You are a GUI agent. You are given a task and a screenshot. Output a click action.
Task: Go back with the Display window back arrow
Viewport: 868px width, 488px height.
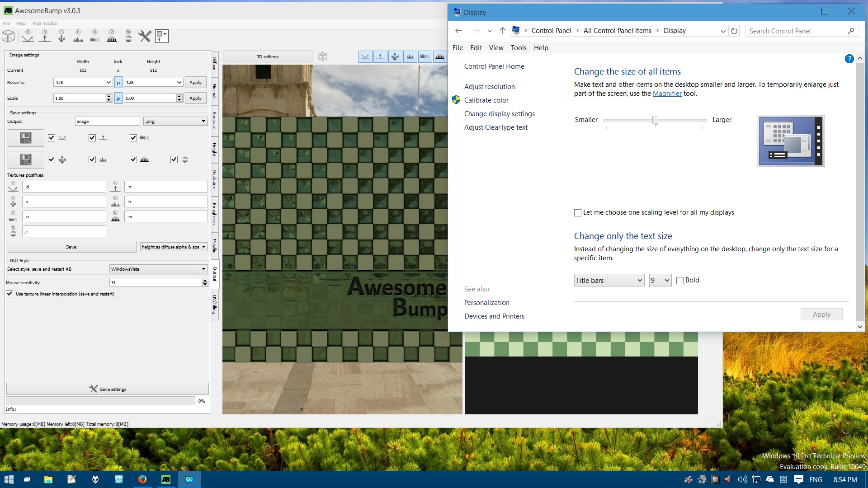coord(458,31)
